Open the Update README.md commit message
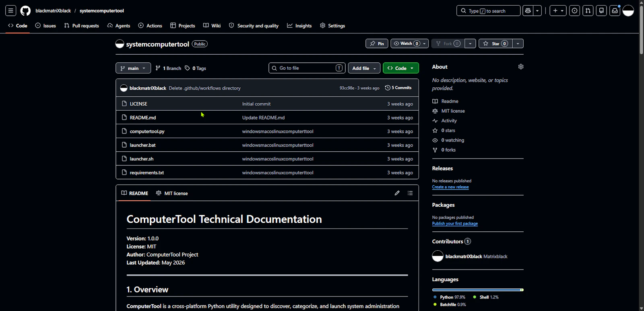The height and width of the screenshot is (311, 644). coord(263,117)
